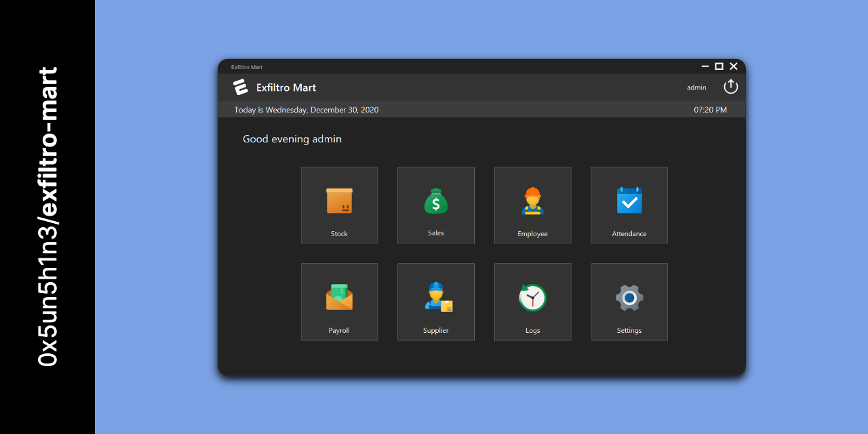Click the Stock label text
The width and height of the screenshot is (868, 434).
(339, 234)
